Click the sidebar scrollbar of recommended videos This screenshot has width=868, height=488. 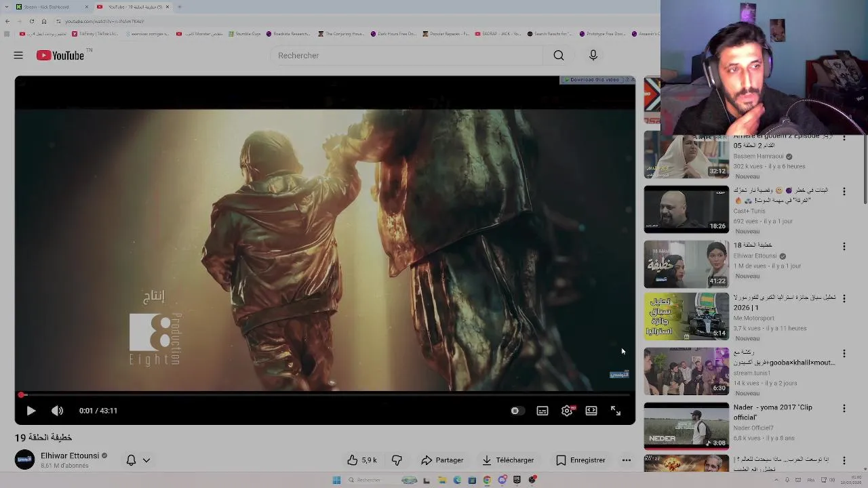865,168
